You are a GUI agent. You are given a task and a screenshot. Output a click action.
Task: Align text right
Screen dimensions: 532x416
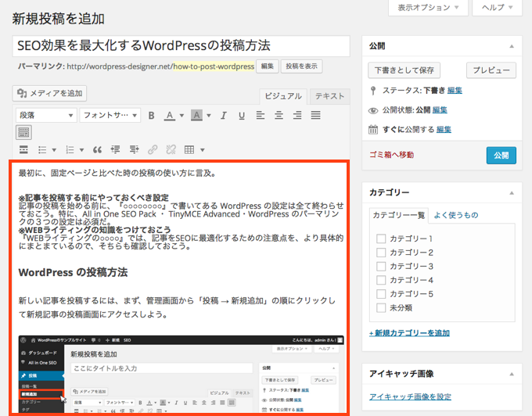point(297,115)
